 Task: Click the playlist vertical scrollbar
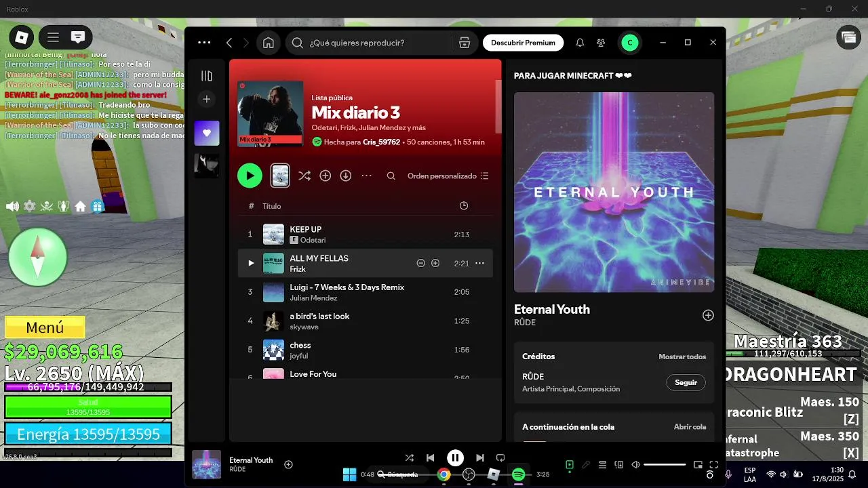tap(498, 106)
